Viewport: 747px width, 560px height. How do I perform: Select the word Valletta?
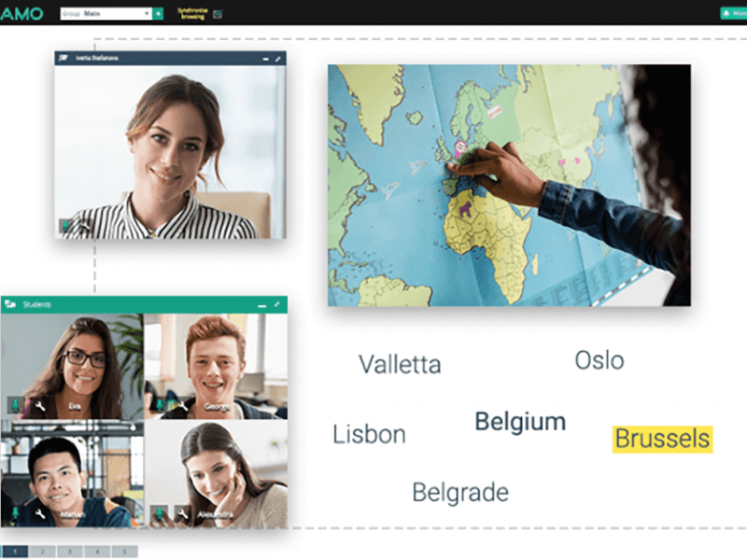pyautogui.click(x=400, y=364)
